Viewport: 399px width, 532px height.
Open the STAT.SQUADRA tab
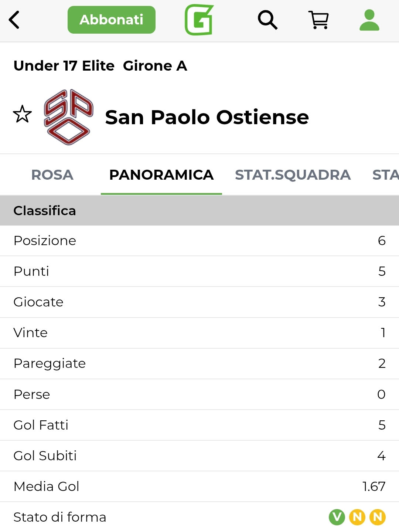coord(293,175)
